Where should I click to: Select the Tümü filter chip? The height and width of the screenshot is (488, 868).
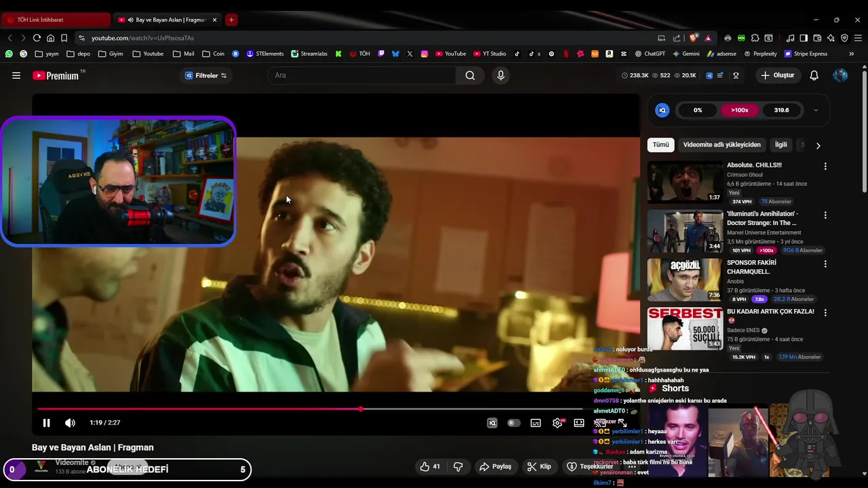(x=660, y=144)
